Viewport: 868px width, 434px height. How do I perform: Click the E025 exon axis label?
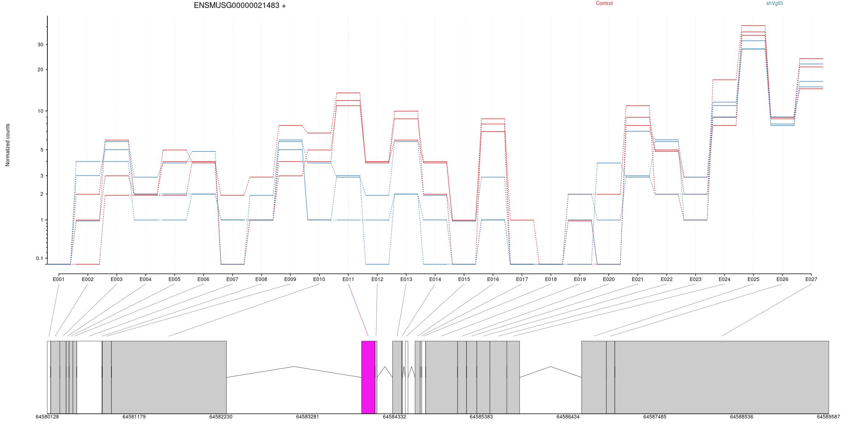[753, 279]
